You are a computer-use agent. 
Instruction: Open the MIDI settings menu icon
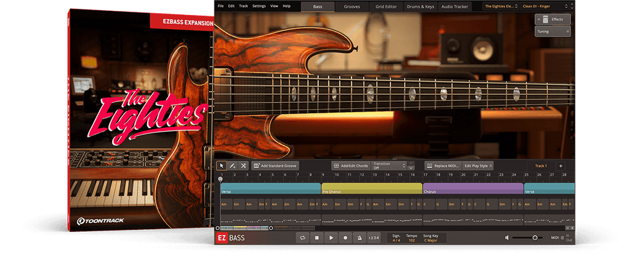(562, 237)
